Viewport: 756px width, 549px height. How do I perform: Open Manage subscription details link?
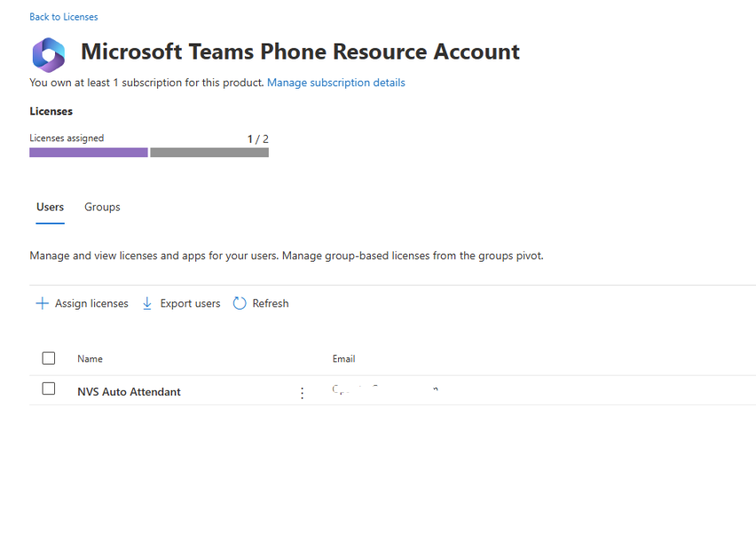click(x=336, y=82)
